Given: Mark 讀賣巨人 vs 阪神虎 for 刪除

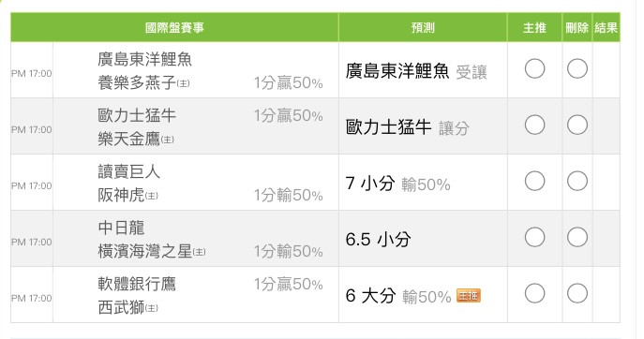Looking at the screenshot, I should pyautogui.click(x=577, y=181).
